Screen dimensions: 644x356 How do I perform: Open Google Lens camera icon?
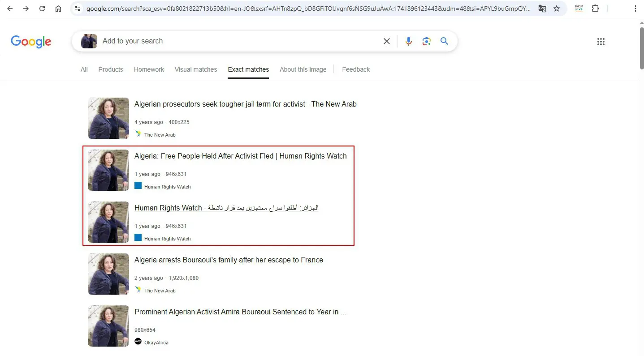coord(426,41)
